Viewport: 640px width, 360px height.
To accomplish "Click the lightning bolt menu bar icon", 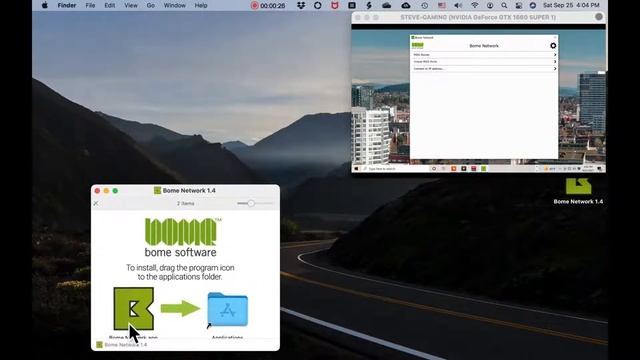I will 369,5.
